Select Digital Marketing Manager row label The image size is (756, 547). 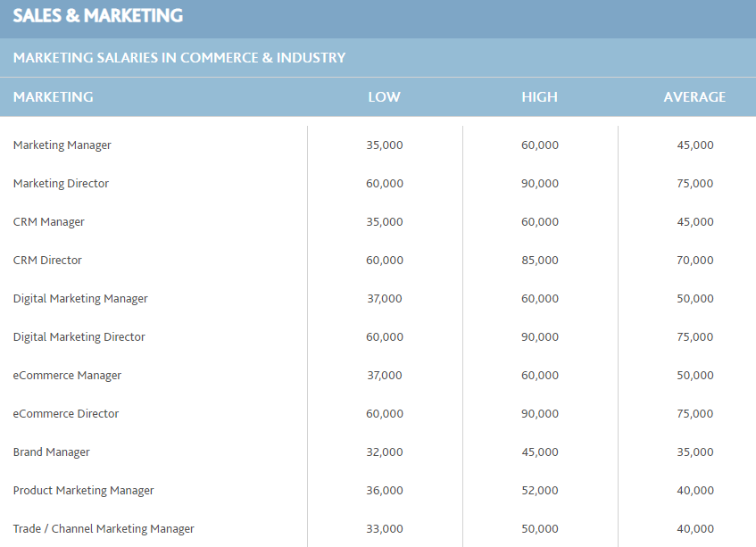click(x=80, y=298)
